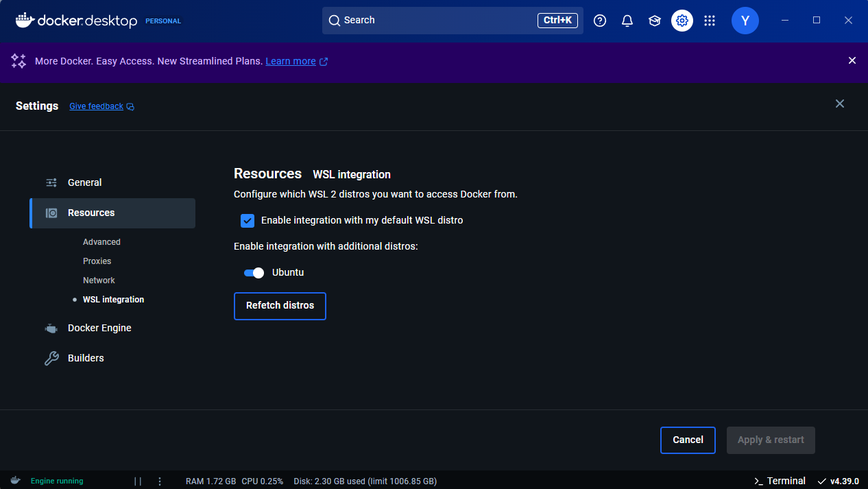The height and width of the screenshot is (489, 868).
Task: Open the apps grid icon
Action: pos(710,21)
